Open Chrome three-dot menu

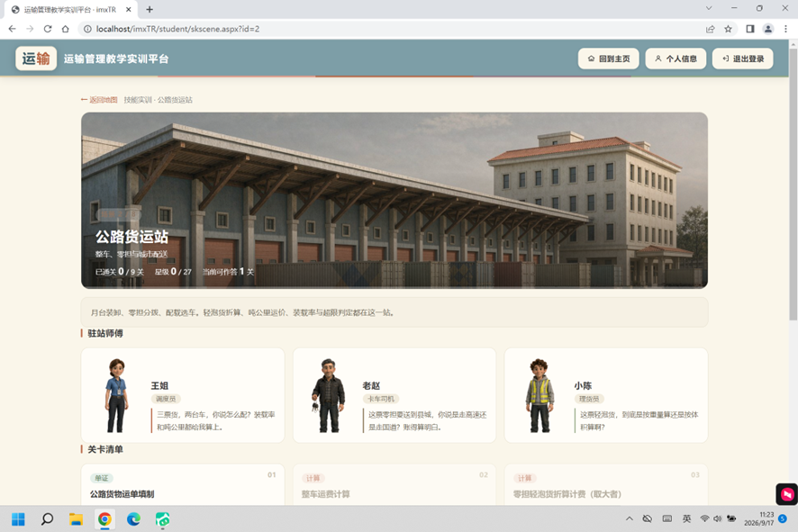785,29
